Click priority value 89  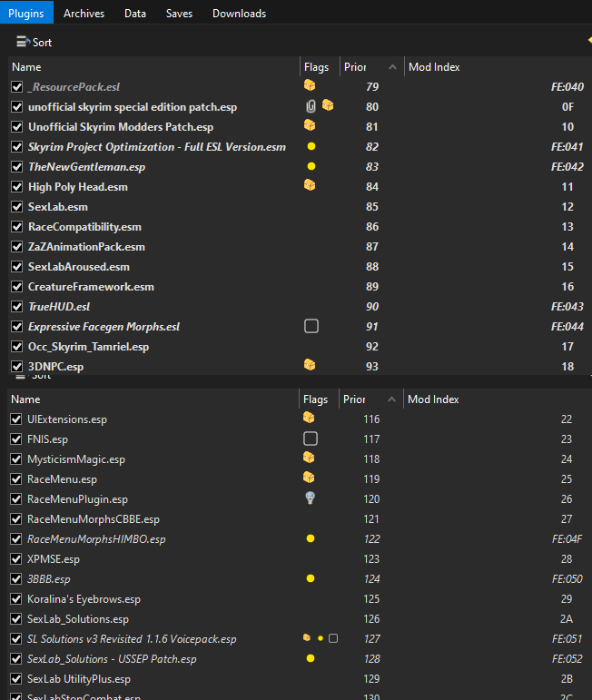pyautogui.click(x=372, y=287)
